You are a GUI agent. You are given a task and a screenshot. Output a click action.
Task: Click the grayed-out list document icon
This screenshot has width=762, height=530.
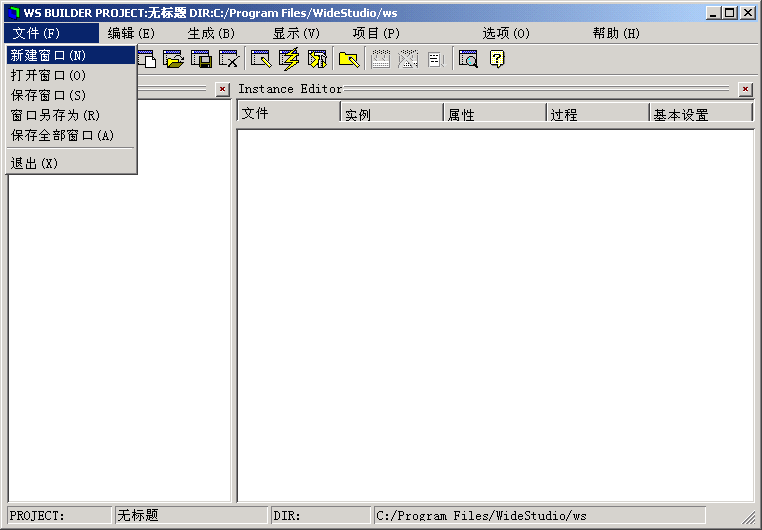436,59
